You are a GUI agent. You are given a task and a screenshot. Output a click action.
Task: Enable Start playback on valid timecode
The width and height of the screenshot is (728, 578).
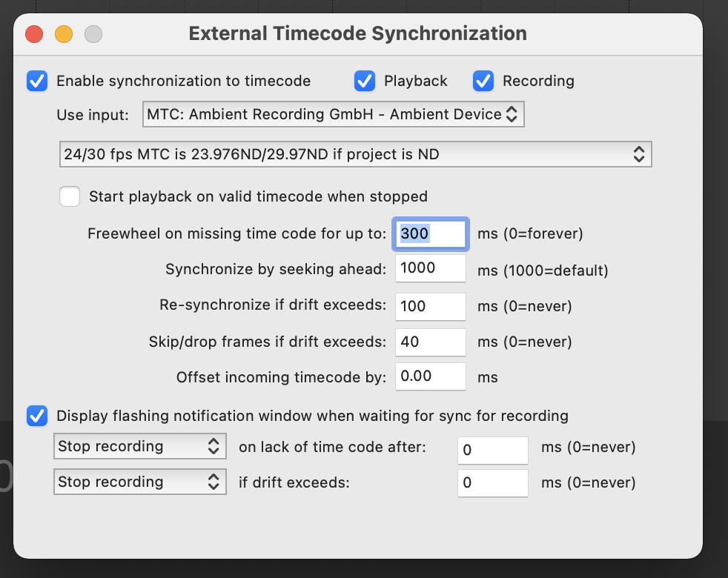[70, 196]
